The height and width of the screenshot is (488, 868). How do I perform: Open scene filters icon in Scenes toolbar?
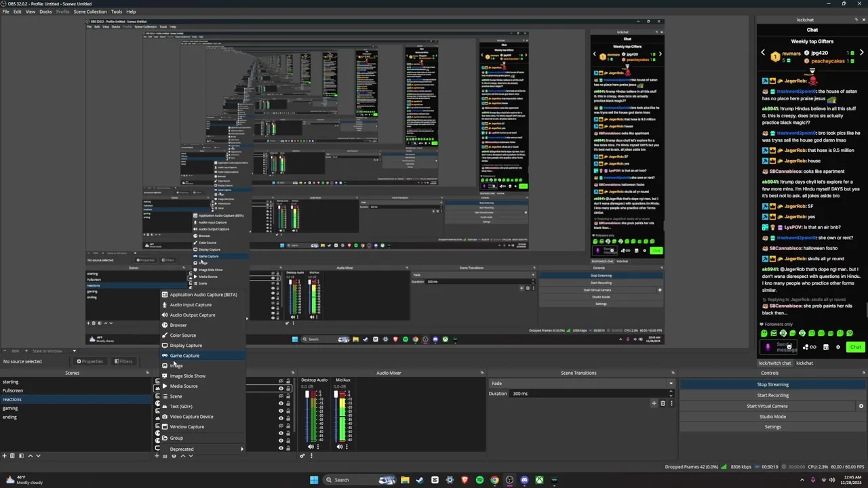pos(21,456)
